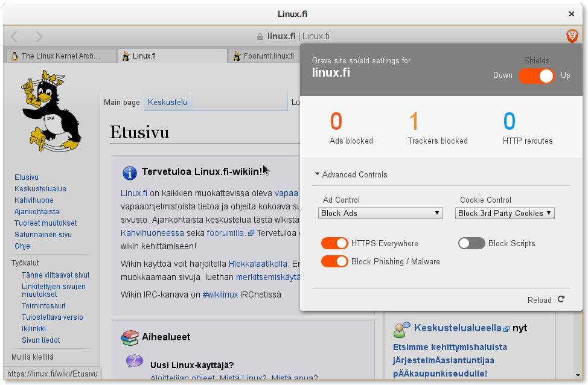The width and height of the screenshot is (588, 385).
Task: Switch to The Linux Kernel Archives tab
Action: tap(60, 56)
